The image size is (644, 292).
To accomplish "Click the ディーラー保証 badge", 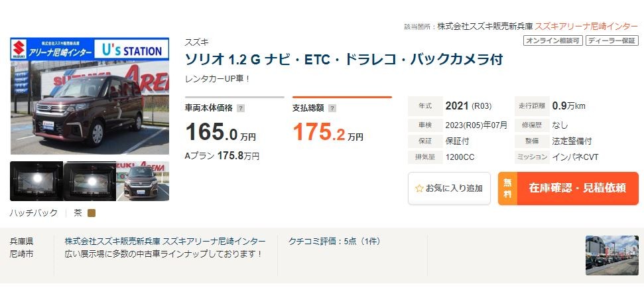I will [x=612, y=40].
